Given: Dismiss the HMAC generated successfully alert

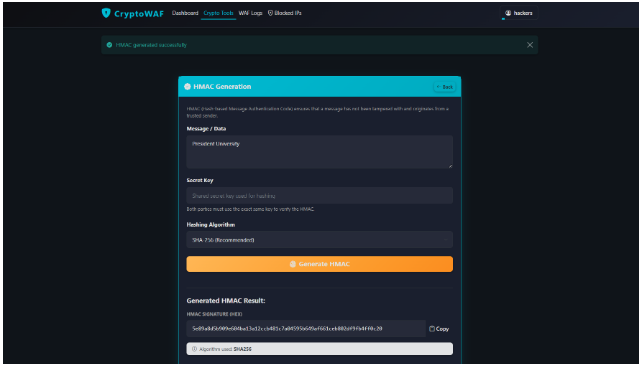Looking at the screenshot, I should click(530, 45).
